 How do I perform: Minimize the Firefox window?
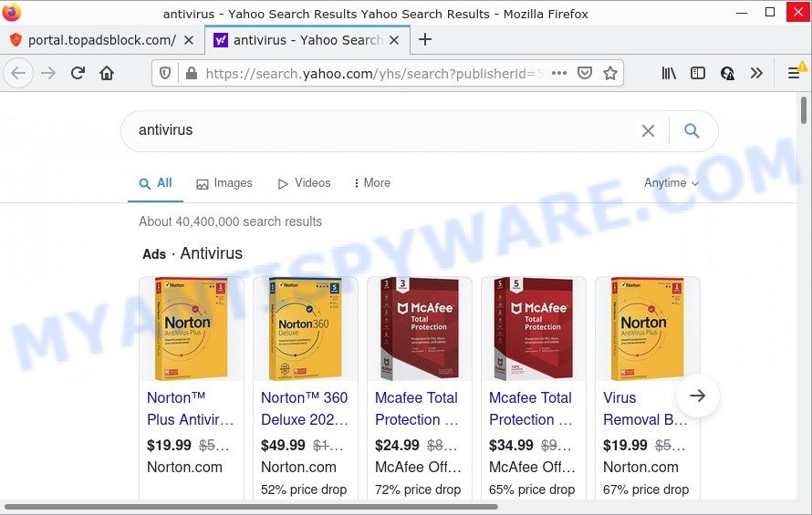742,12
